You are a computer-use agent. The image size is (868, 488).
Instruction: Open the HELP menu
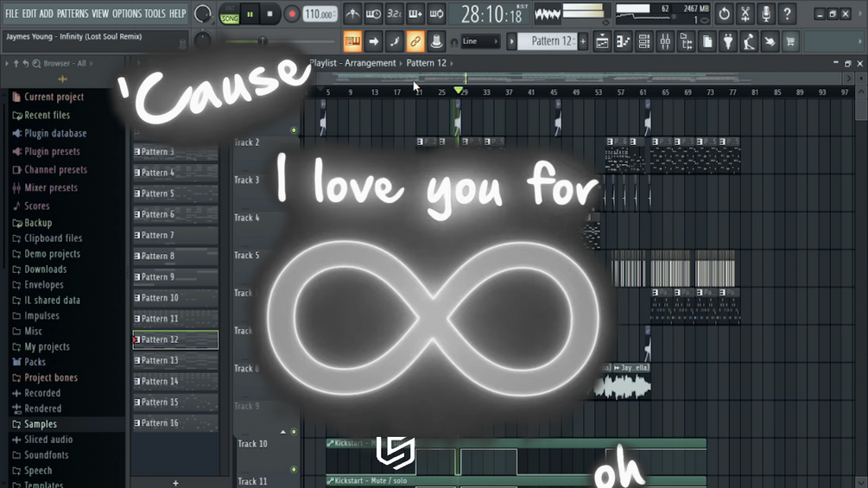pos(177,14)
